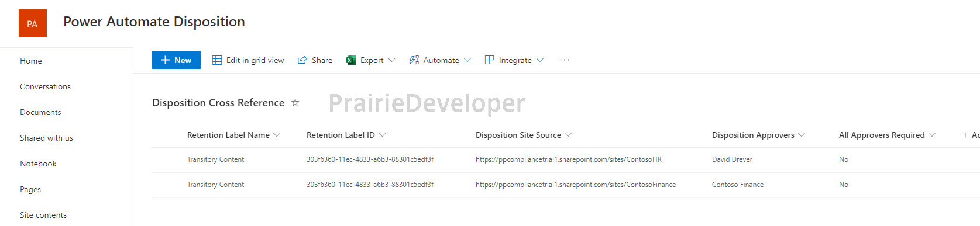Click the Share arrow icon
The height and width of the screenshot is (226, 980).
pos(302,60)
